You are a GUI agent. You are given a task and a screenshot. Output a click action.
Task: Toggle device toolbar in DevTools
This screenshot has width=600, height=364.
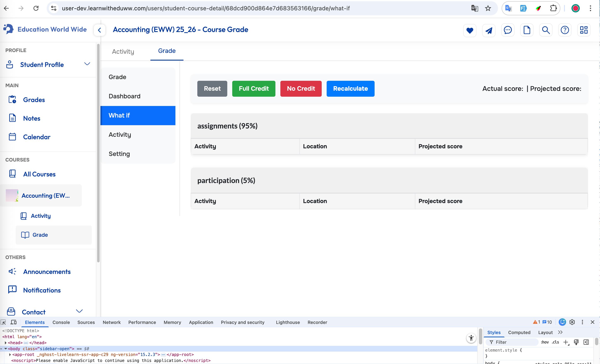click(x=14, y=322)
